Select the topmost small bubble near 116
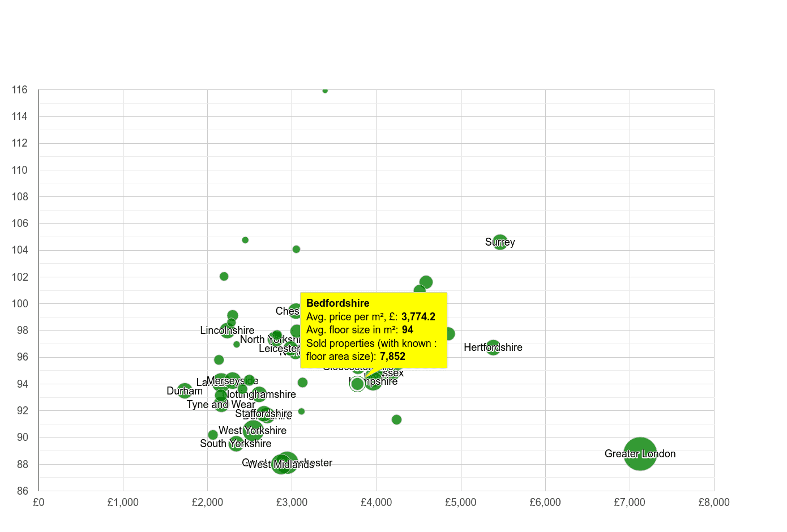 [x=325, y=90]
